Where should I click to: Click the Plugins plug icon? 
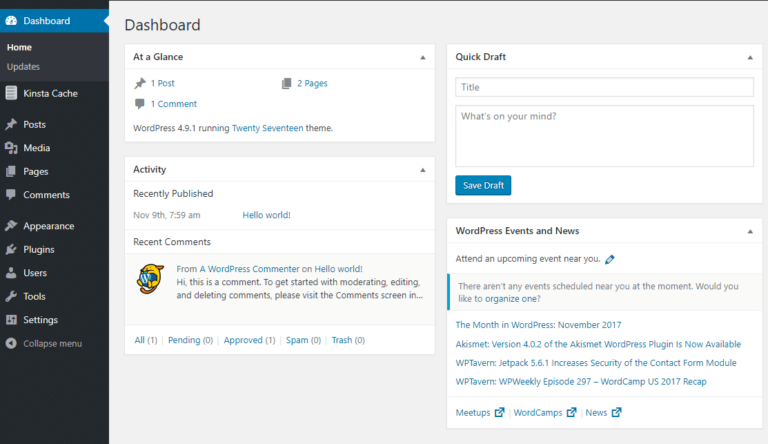coord(11,249)
